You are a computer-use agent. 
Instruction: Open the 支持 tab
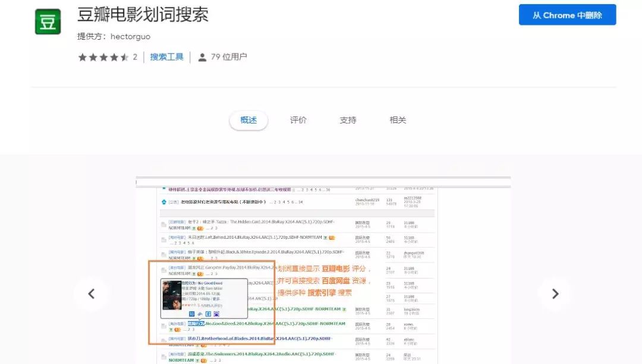click(x=348, y=120)
